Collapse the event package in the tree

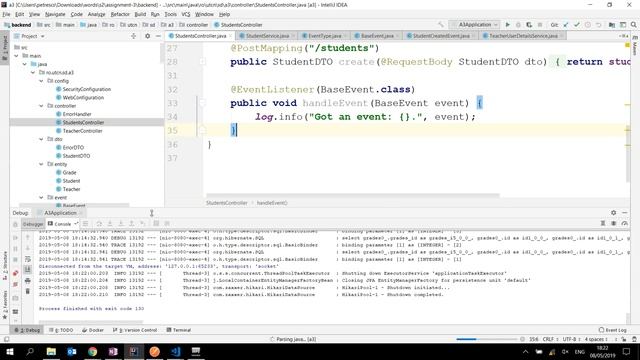41,198
